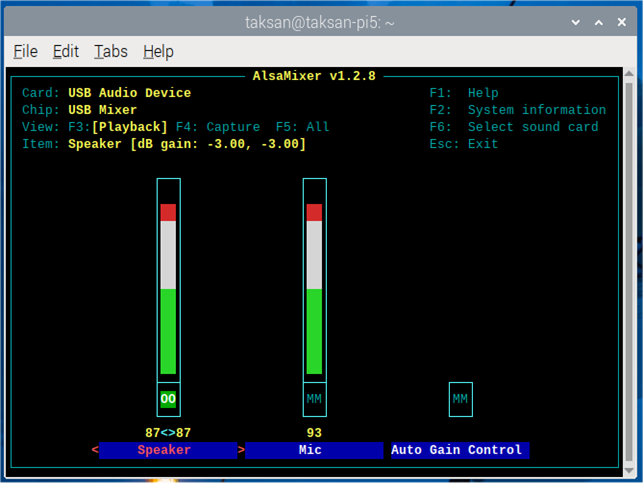Toggle Mic mute MM box

pyautogui.click(x=314, y=399)
